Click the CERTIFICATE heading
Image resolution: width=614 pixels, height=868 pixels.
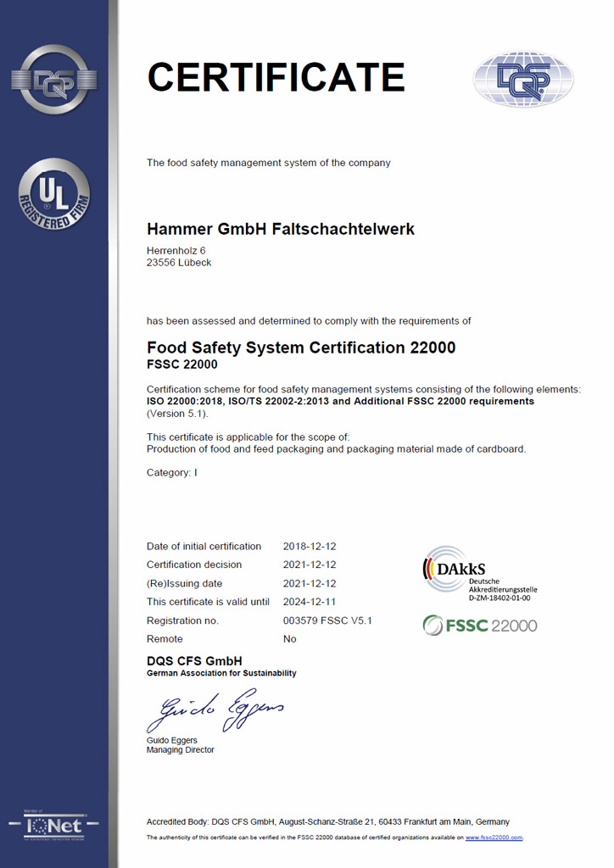[276, 77]
